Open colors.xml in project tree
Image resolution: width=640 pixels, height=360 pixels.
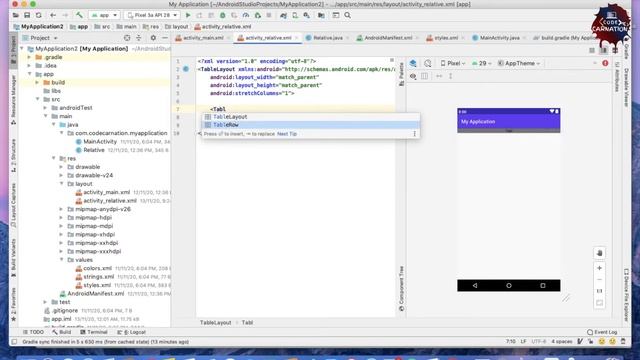tap(97, 268)
